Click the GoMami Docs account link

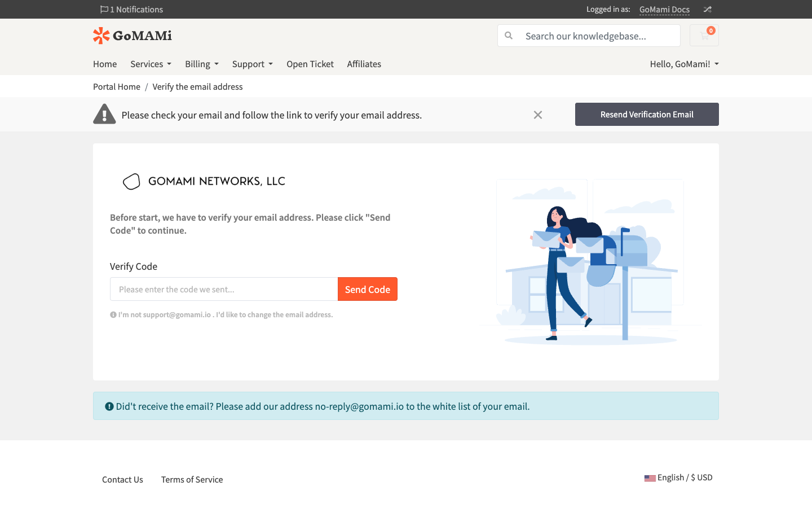pyautogui.click(x=664, y=10)
